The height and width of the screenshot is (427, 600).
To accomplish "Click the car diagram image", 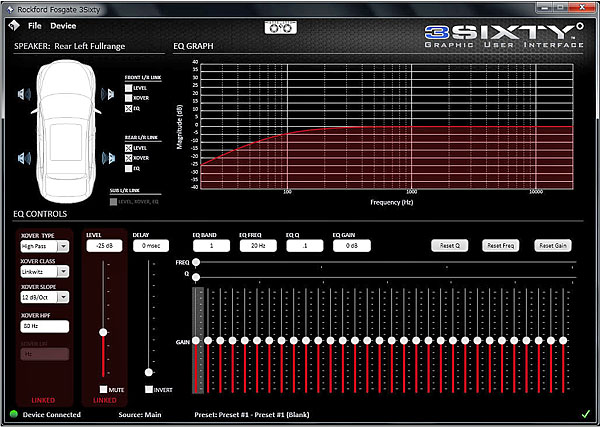I will tap(66, 131).
